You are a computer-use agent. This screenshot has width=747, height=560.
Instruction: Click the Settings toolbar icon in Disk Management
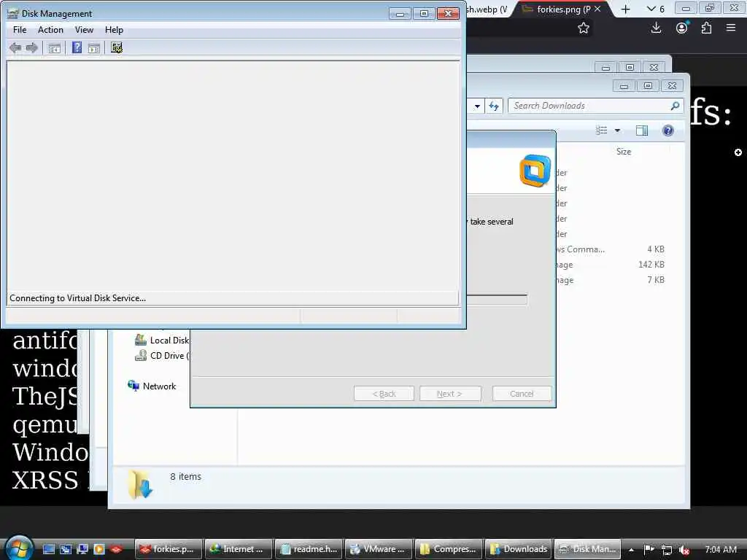117,47
